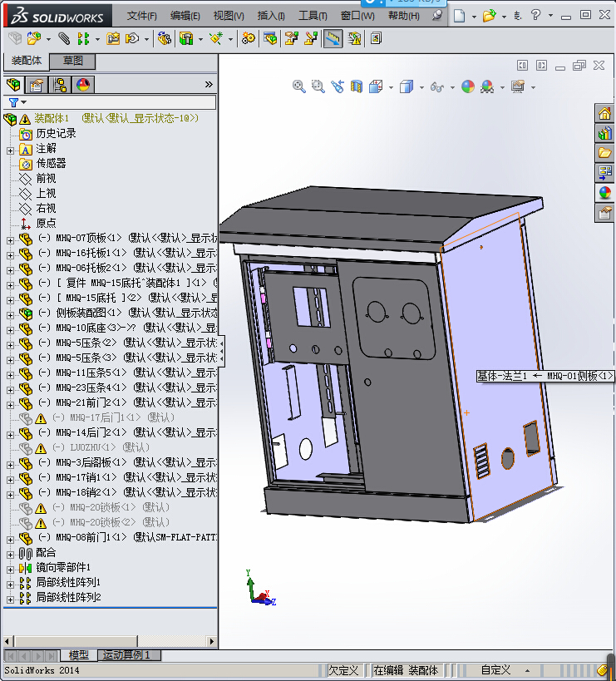Switch to the 草图 tab
Viewport: 616px width, 681px height.
(x=72, y=61)
